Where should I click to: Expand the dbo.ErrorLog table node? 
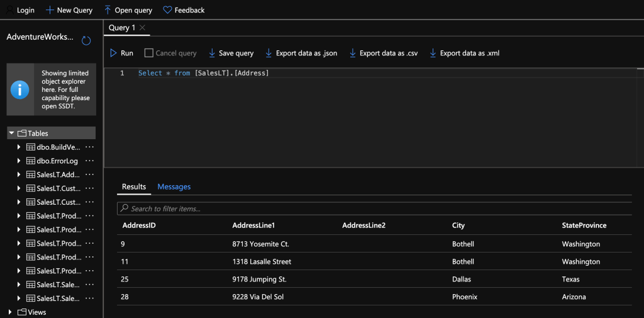tap(19, 161)
